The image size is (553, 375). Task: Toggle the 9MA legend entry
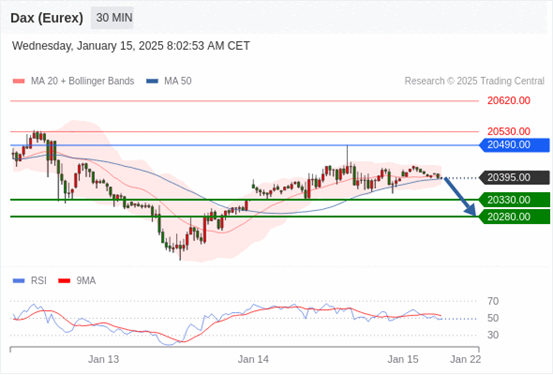(77, 281)
